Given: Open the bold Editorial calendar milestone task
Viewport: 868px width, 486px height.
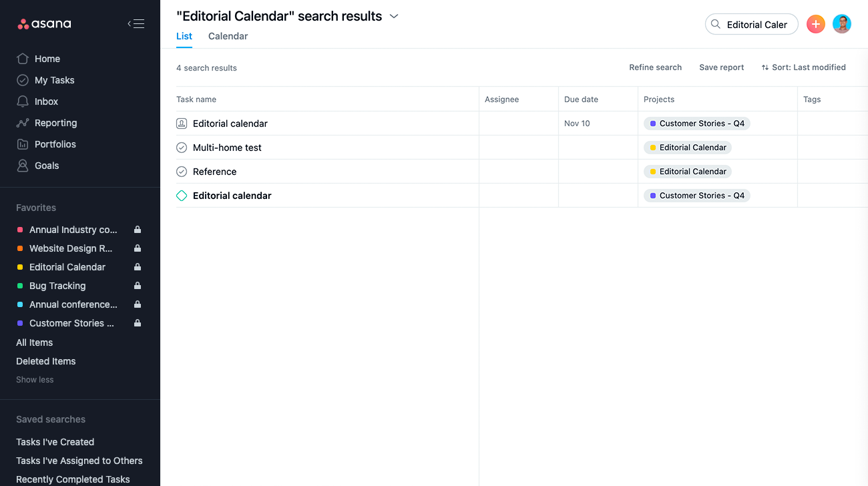Looking at the screenshot, I should pos(232,196).
